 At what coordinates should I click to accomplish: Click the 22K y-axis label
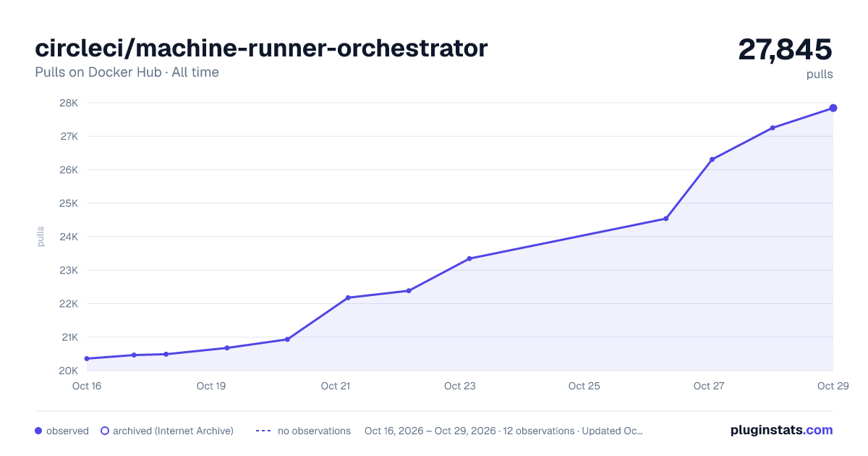coord(69,303)
